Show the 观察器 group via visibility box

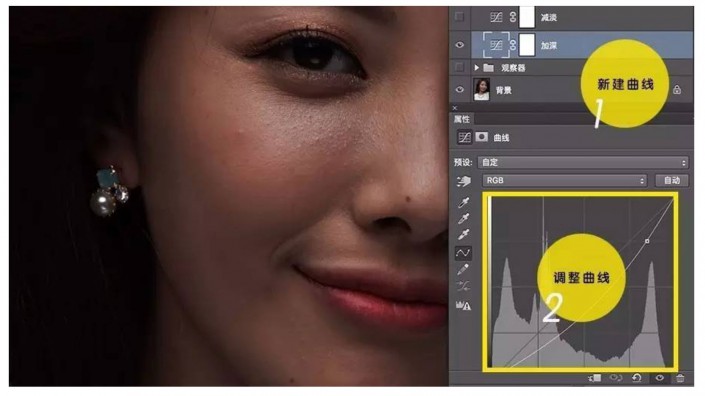pyautogui.click(x=460, y=67)
